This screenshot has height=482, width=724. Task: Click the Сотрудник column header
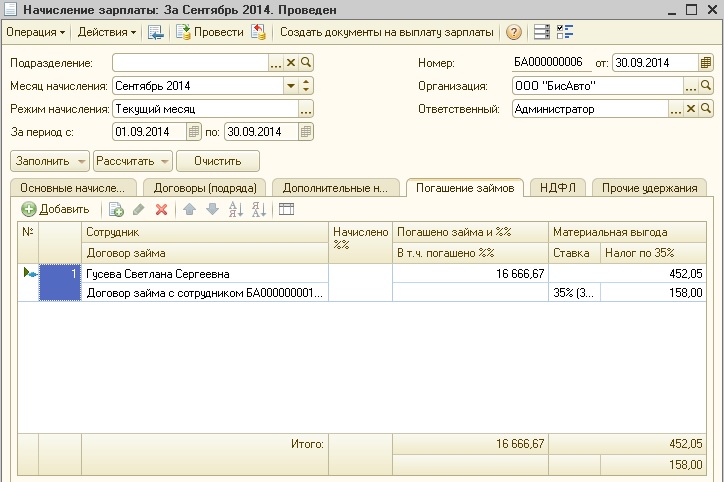pyautogui.click(x=205, y=232)
